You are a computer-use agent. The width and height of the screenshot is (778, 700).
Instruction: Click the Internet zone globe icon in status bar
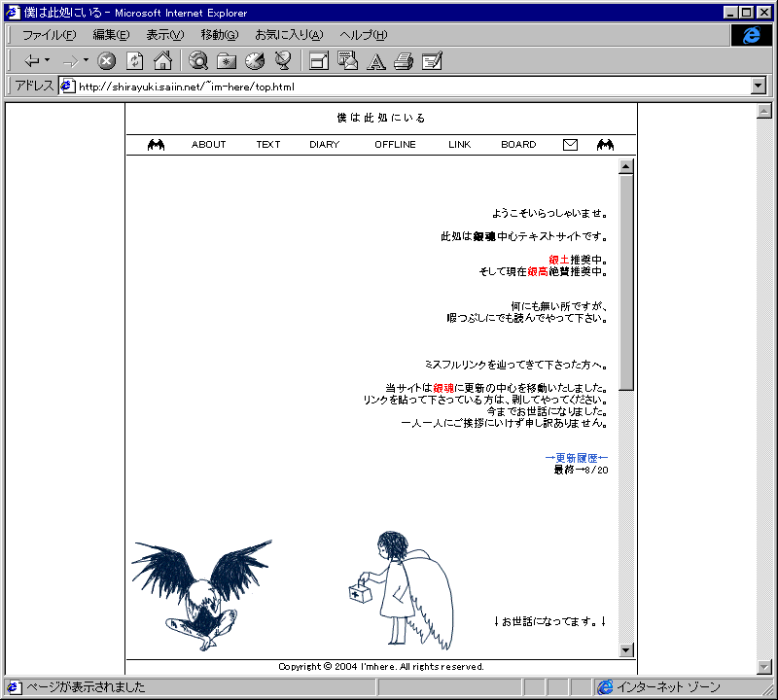click(x=605, y=687)
